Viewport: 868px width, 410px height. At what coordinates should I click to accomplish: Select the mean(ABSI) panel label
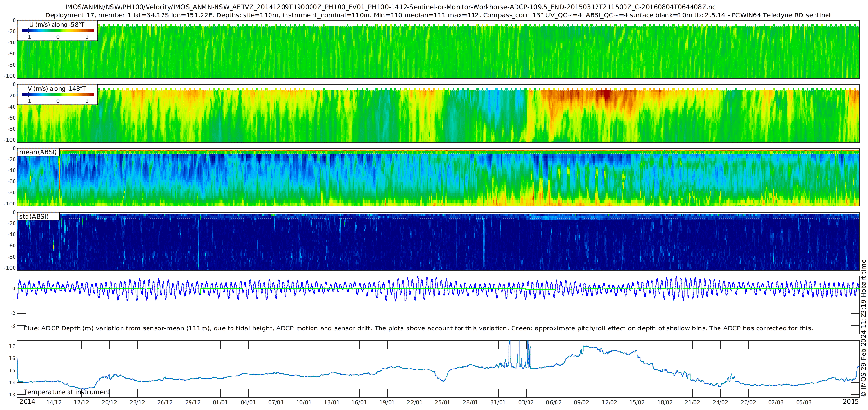pyautogui.click(x=38, y=152)
